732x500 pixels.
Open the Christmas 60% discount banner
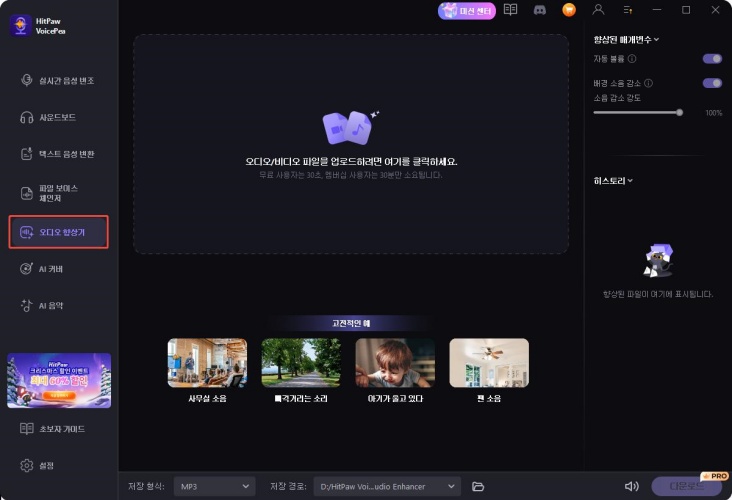coord(59,380)
